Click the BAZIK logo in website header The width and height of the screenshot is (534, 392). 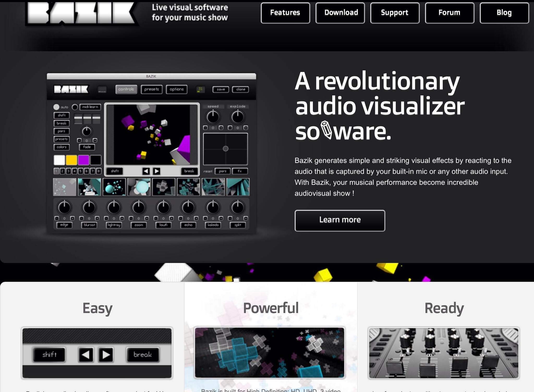[x=81, y=14]
